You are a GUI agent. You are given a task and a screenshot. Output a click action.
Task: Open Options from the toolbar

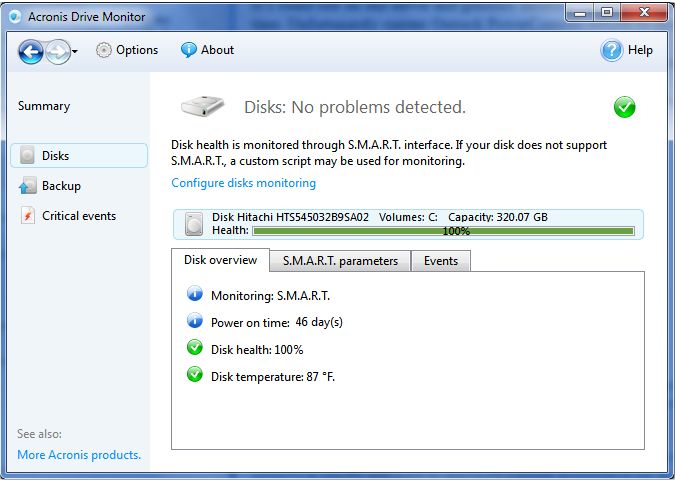(x=137, y=50)
